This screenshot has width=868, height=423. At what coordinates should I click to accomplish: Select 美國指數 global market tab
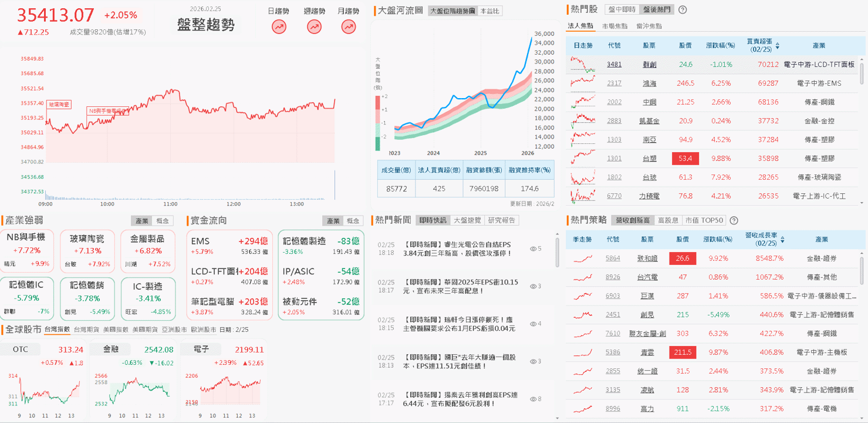[116, 330]
